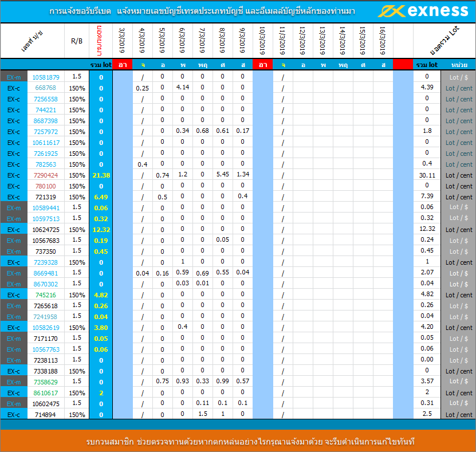
Task: Click the orange notice banner at bottom
Action: tap(238, 441)
